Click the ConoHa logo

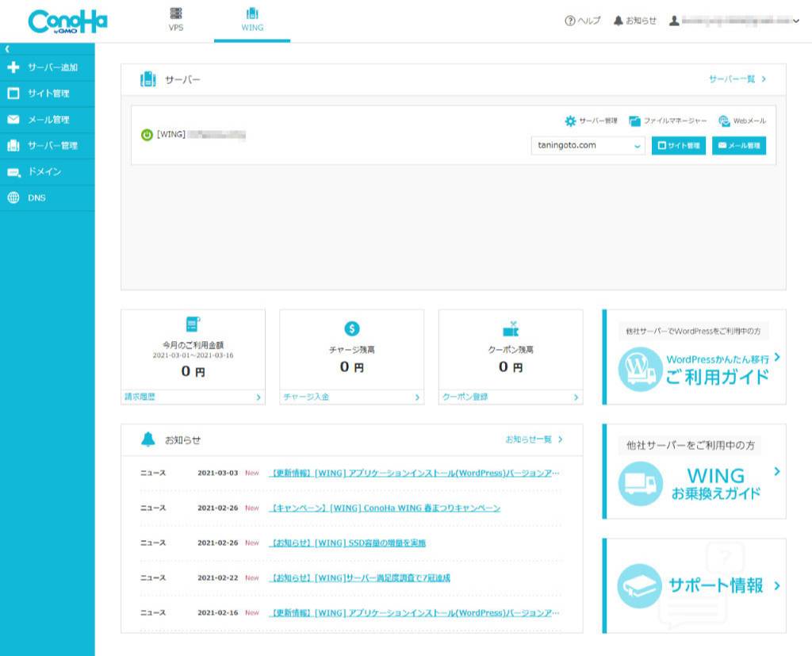click(x=67, y=21)
